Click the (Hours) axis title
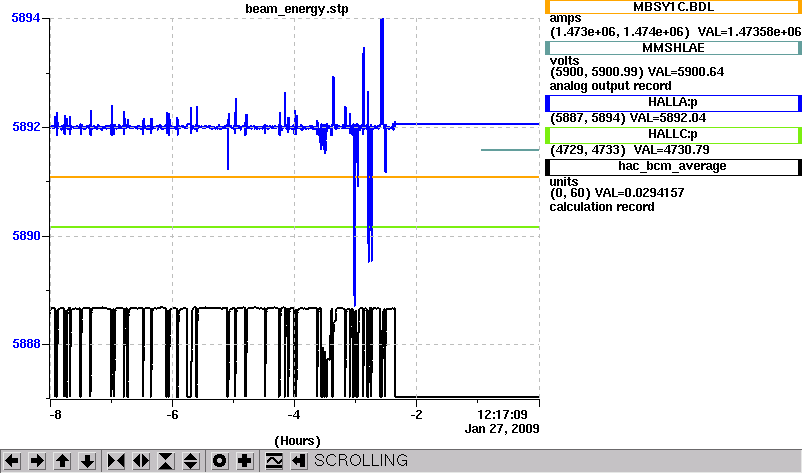The image size is (802, 473). [297, 441]
